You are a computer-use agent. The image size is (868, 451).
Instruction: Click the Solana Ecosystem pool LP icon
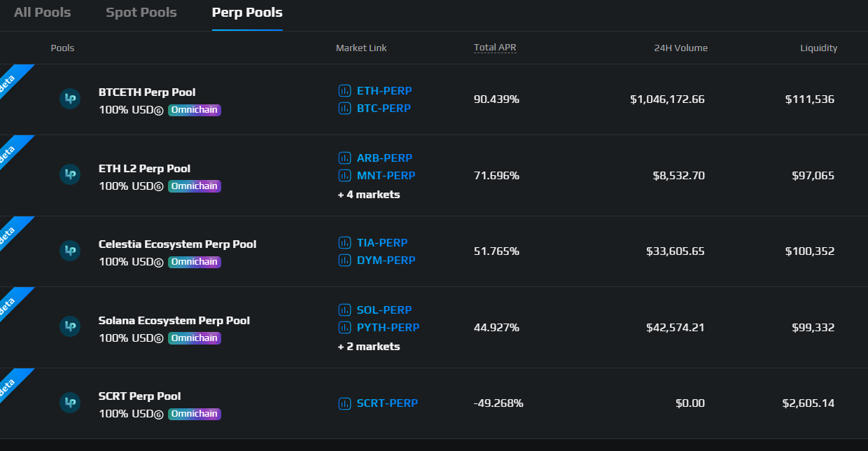point(69,326)
